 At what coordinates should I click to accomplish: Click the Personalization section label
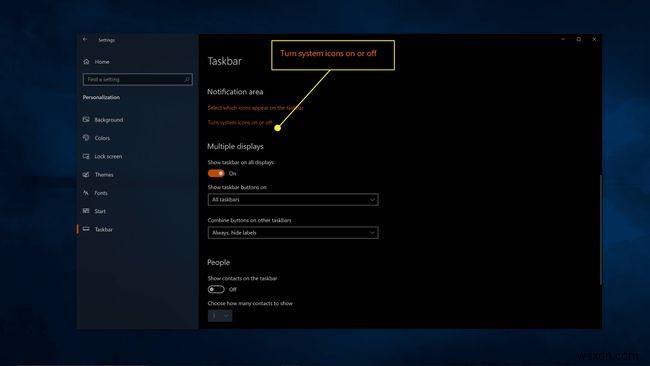(101, 97)
